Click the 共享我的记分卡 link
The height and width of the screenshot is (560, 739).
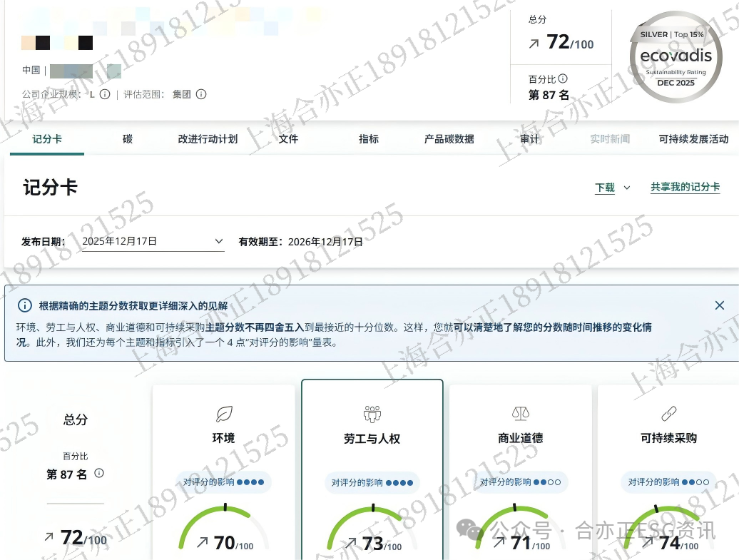tap(685, 188)
